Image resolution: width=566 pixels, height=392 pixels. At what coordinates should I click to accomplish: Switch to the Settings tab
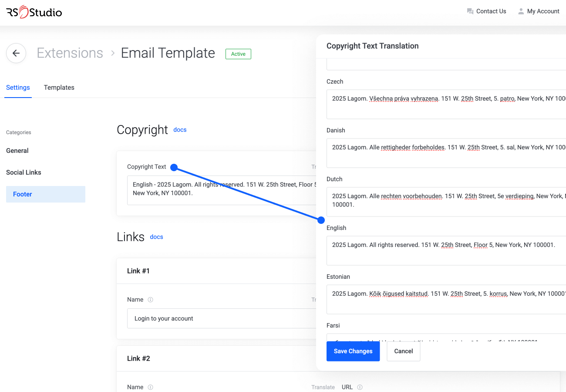coord(18,88)
